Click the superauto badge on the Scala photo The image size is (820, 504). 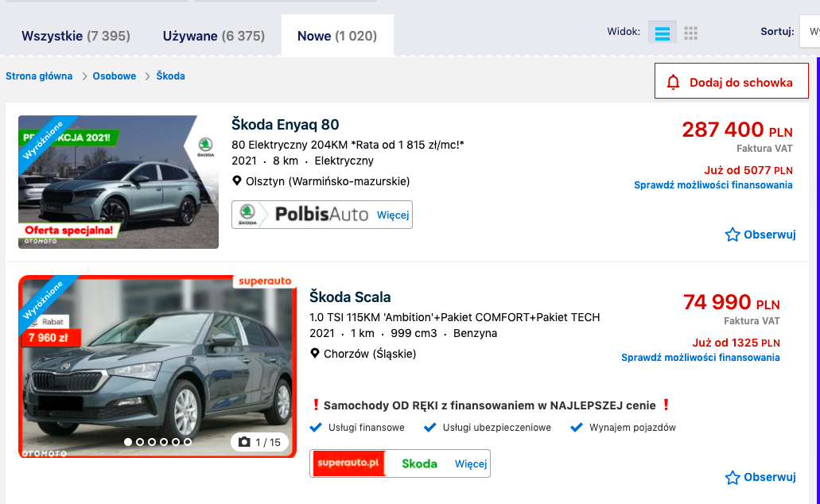pos(265,281)
